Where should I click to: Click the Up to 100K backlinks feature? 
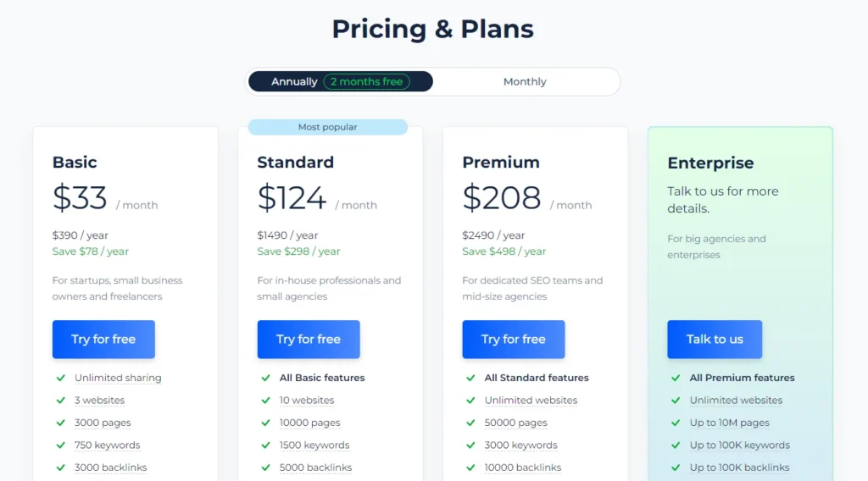tap(739, 467)
